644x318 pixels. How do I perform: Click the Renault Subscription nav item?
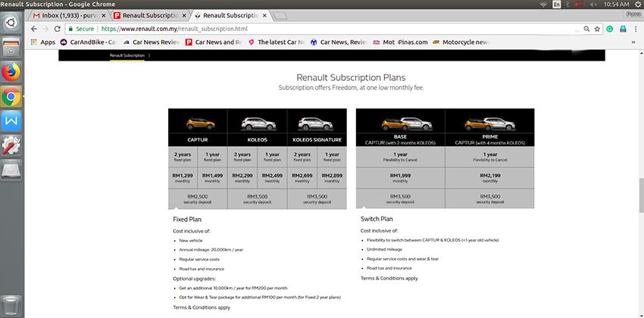127,55
